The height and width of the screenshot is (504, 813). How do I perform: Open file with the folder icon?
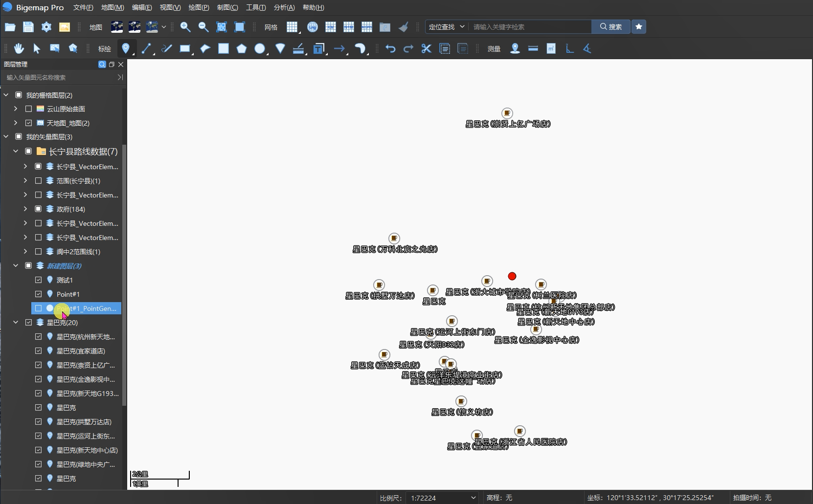[x=10, y=27]
